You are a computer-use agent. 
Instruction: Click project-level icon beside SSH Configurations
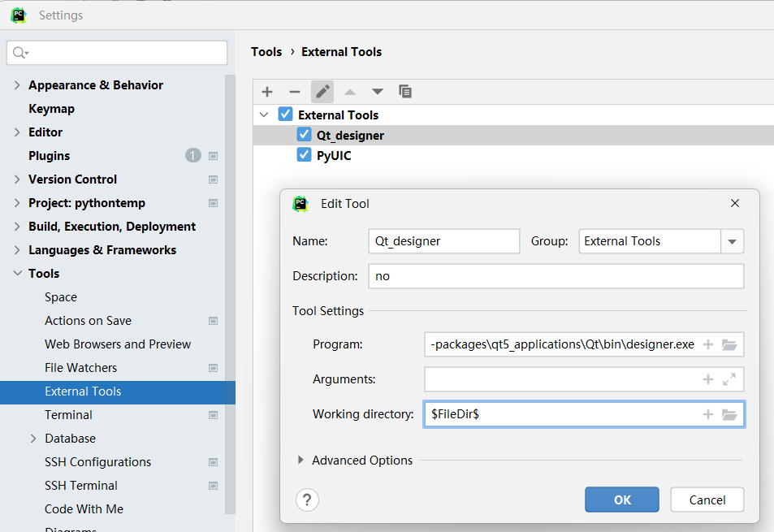214,462
